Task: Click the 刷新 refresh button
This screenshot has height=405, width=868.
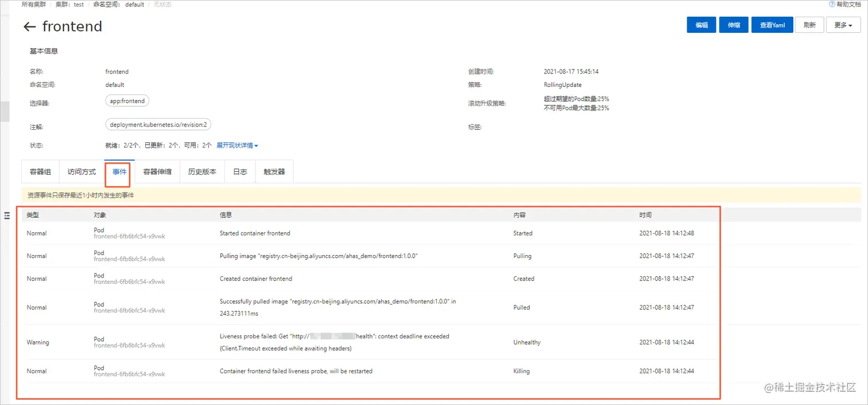Action: coord(809,25)
